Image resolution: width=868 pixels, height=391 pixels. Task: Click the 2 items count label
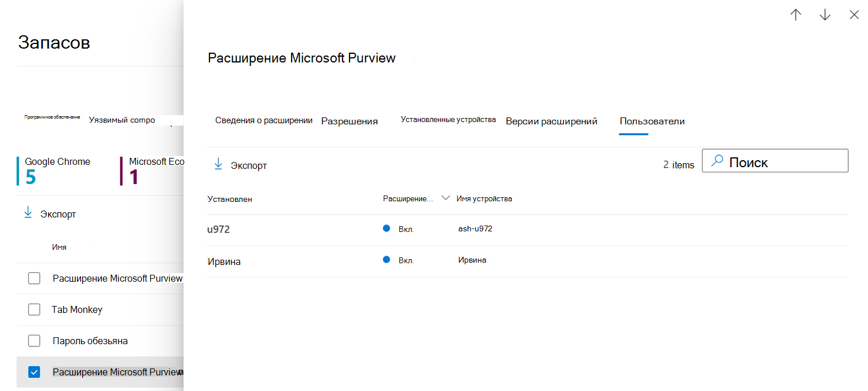click(x=679, y=165)
